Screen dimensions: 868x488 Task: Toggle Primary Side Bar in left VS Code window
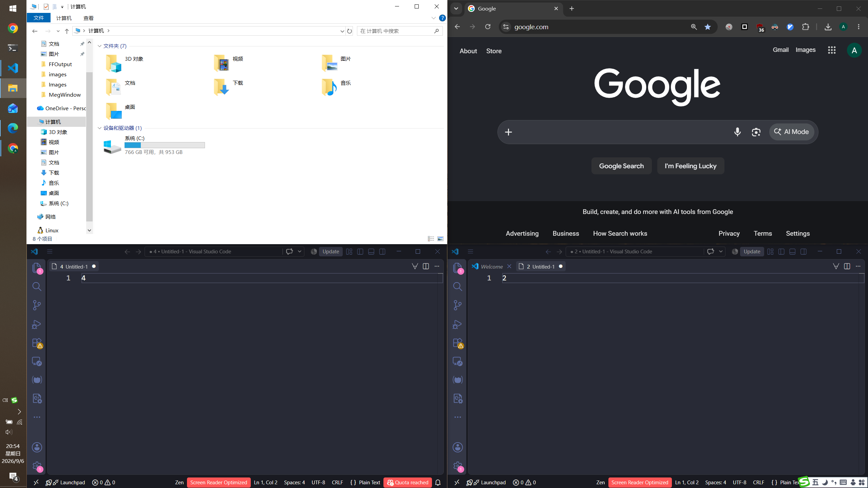[360, 252]
